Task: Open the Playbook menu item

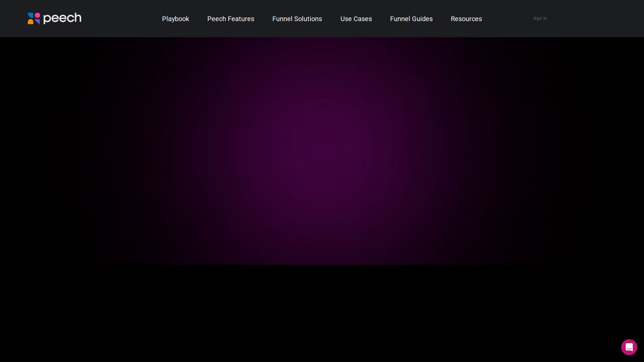Action: point(175,19)
